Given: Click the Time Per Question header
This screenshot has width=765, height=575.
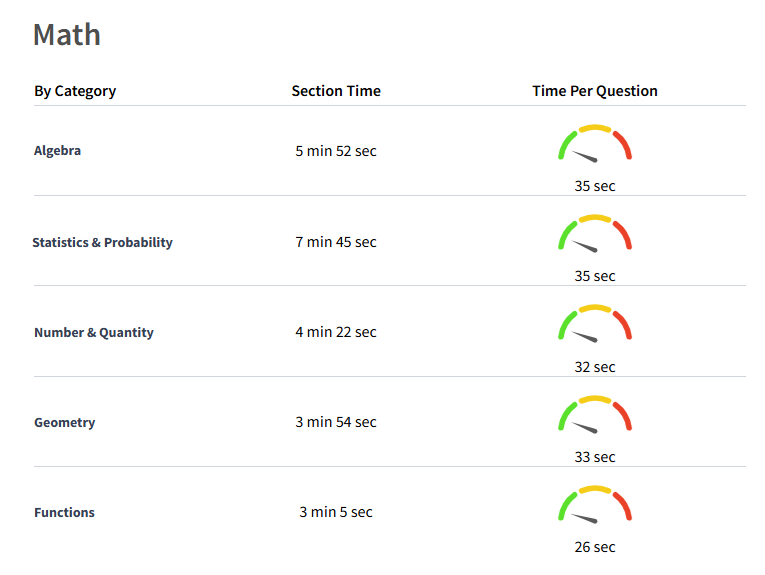Looking at the screenshot, I should tap(595, 91).
